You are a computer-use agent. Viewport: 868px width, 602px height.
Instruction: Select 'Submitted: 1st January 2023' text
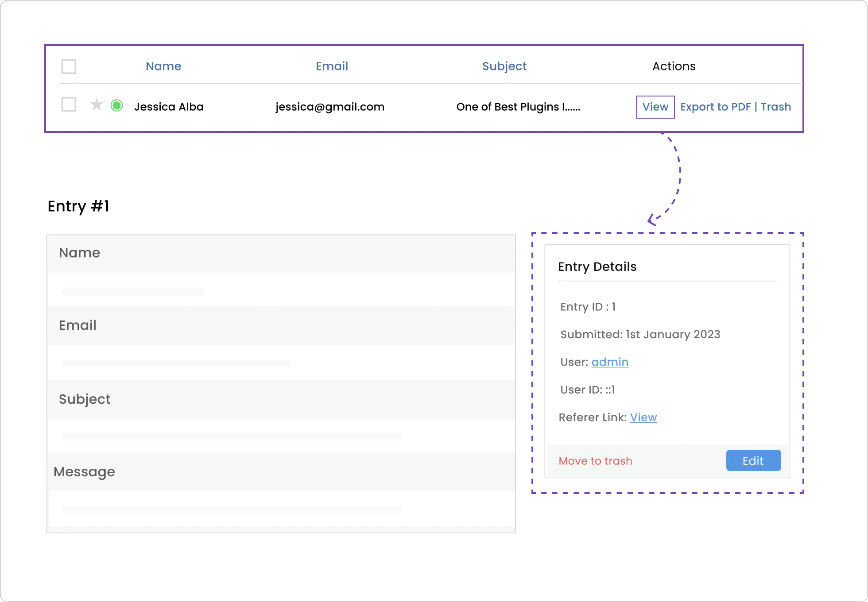pos(640,334)
